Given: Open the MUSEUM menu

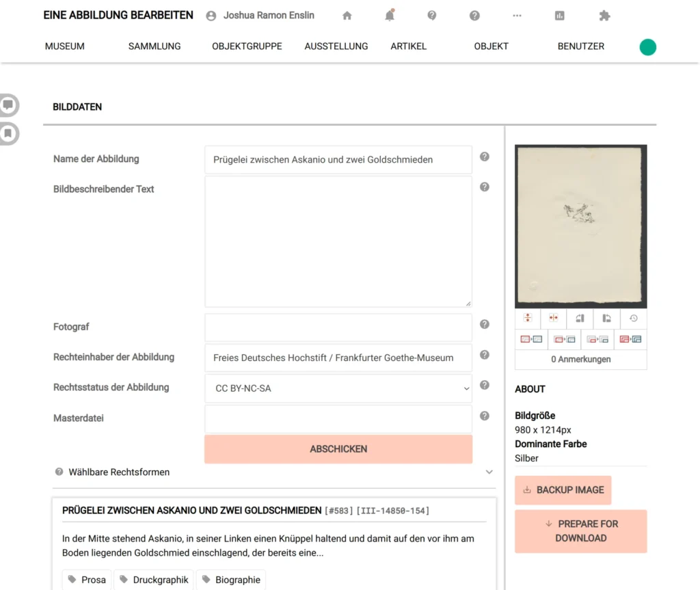Looking at the screenshot, I should click(65, 46).
